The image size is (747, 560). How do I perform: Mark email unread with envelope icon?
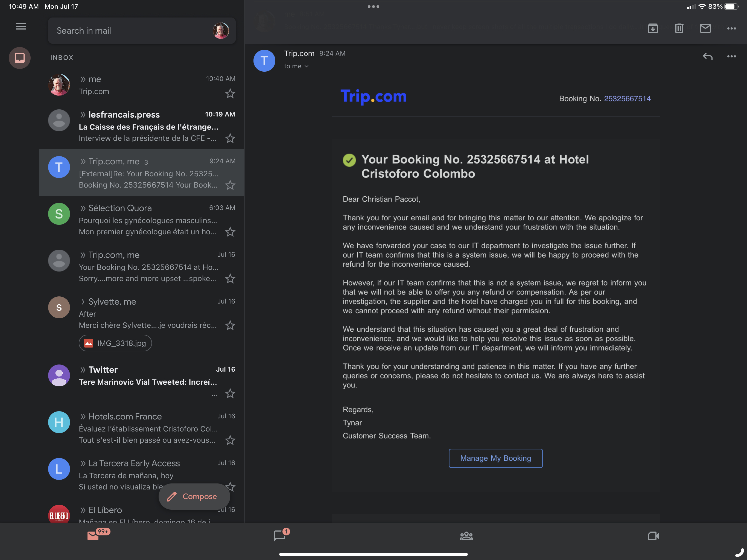(705, 28)
